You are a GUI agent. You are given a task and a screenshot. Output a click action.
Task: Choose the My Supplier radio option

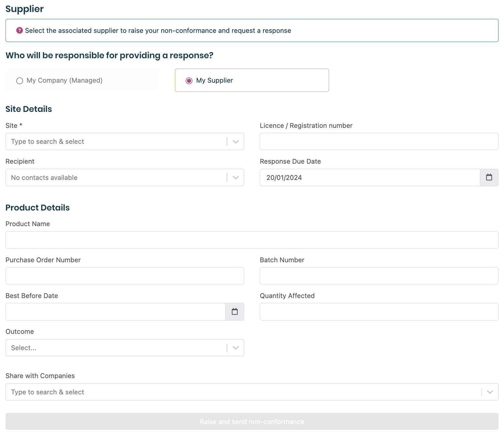point(189,81)
